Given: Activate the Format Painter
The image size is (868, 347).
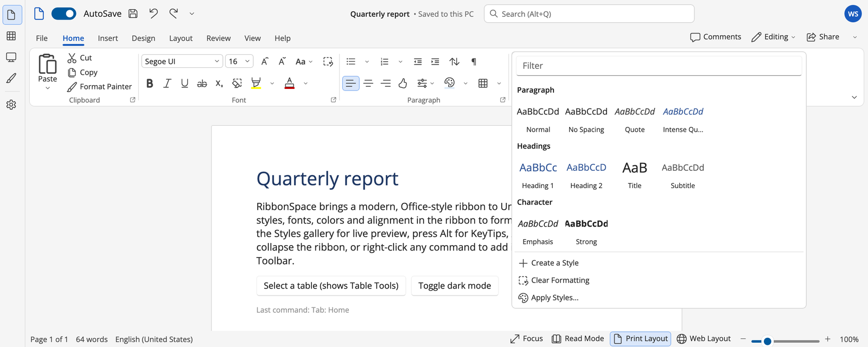Looking at the screenshot, I should point(99,87).
